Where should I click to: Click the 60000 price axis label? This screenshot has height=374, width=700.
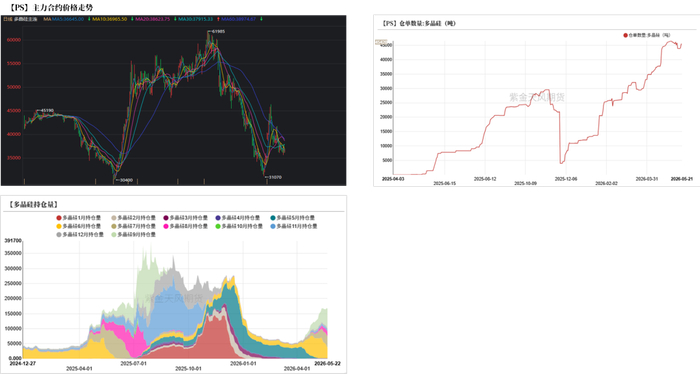(x=14, y=40)
